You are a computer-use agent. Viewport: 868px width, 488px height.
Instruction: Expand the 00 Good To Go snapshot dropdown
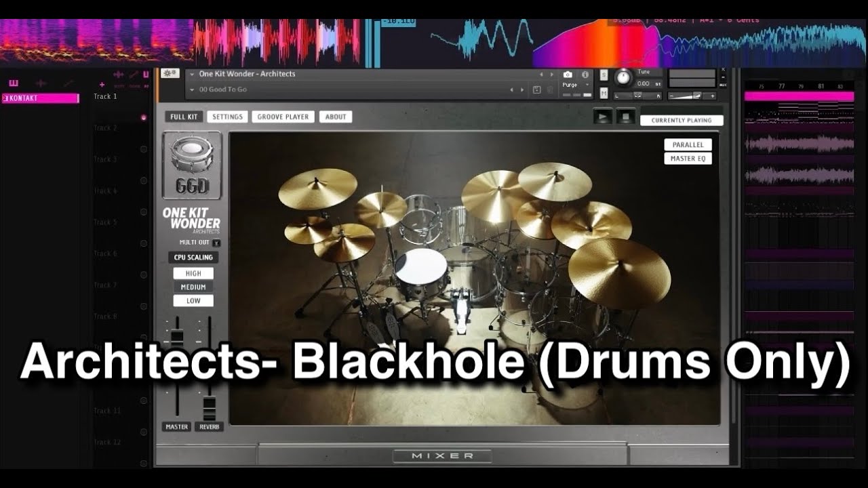click(x=193, y=89)
